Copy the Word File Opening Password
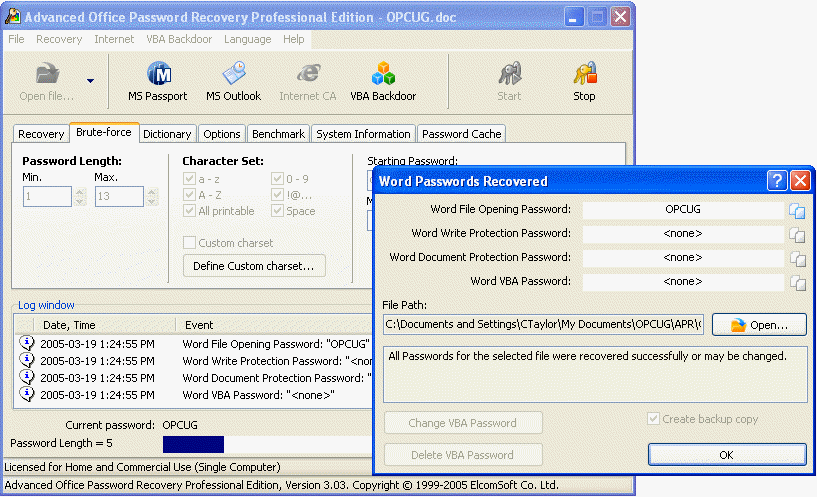This screenshot has height=497, width=817. [x=797, y=210]
